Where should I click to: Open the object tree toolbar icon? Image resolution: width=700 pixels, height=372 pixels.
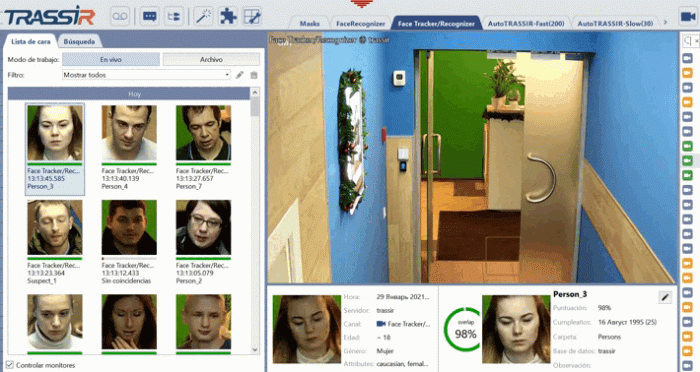[x=173, y=17]
